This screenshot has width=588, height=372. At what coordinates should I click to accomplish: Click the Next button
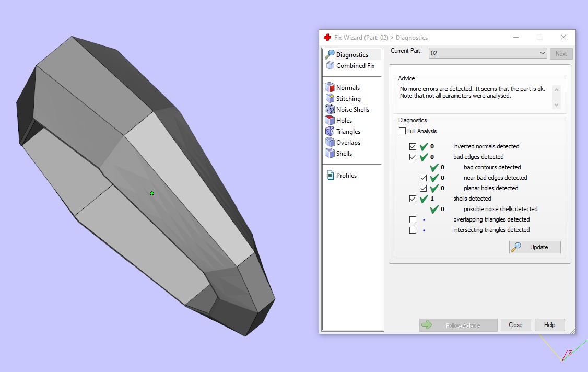pyautogui.click(x=561, y=54)
